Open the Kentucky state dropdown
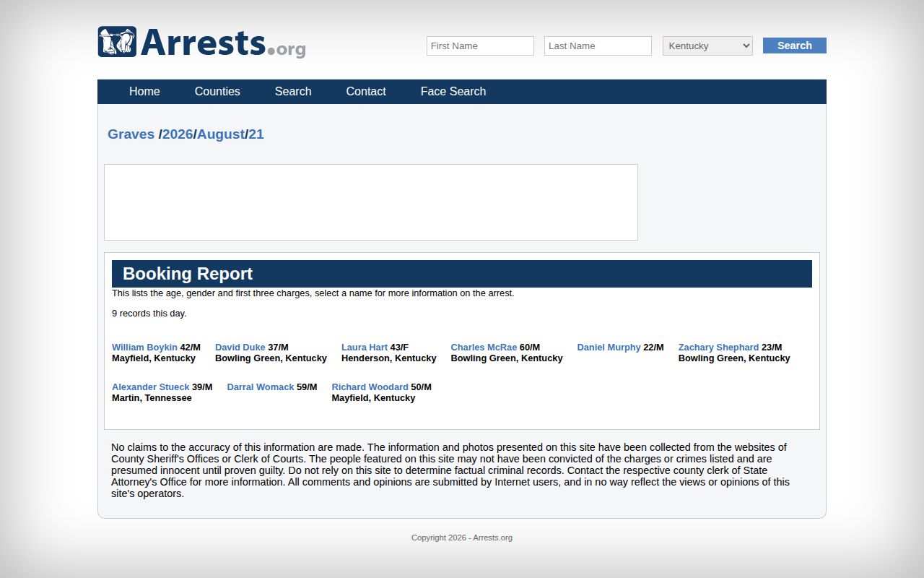This screenshot has height=578, width=924. pyautogui.click(x=707, y=46)
